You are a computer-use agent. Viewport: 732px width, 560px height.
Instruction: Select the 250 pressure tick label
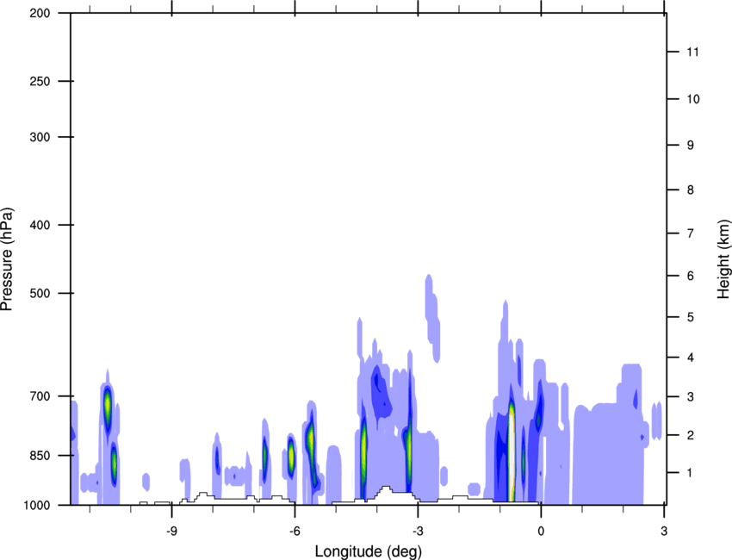40,81
